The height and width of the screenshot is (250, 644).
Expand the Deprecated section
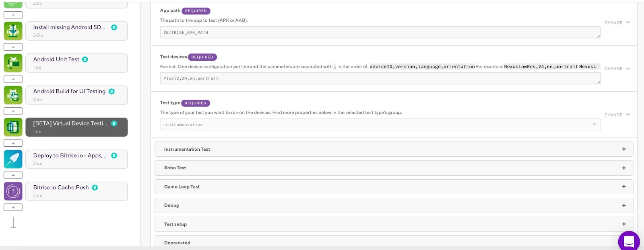tap(394, 241)
